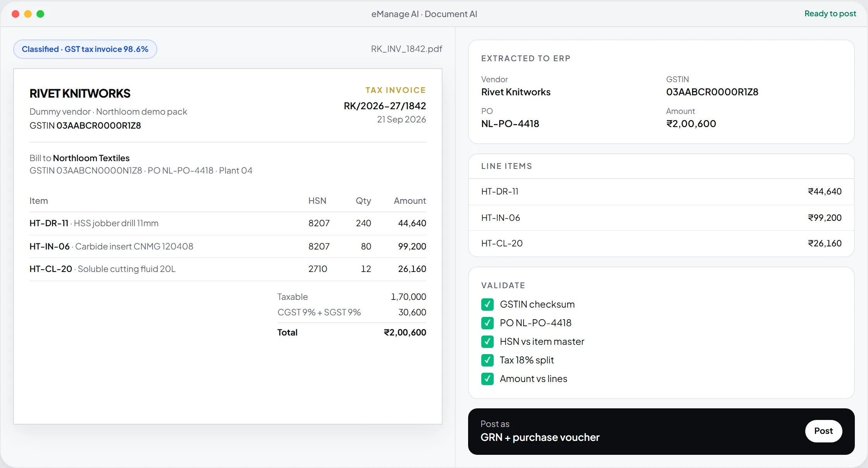This screenshot has height=468, width=868.
Task: Click the Classified GST tax invoice 98.6% badge
Action: point(85,49)
